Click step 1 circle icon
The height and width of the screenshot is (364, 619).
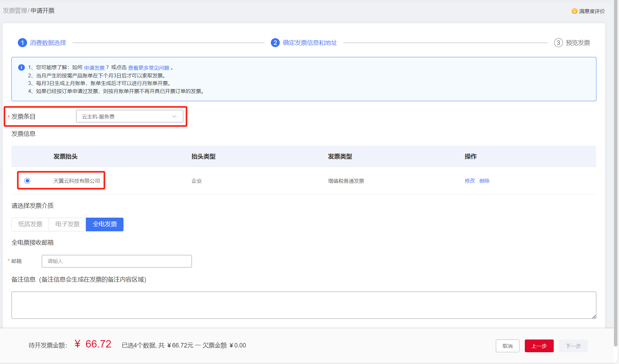point(22,43)
